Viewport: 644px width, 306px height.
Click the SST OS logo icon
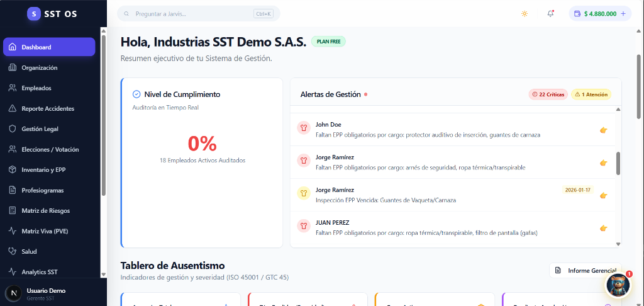tap(34, 14)
